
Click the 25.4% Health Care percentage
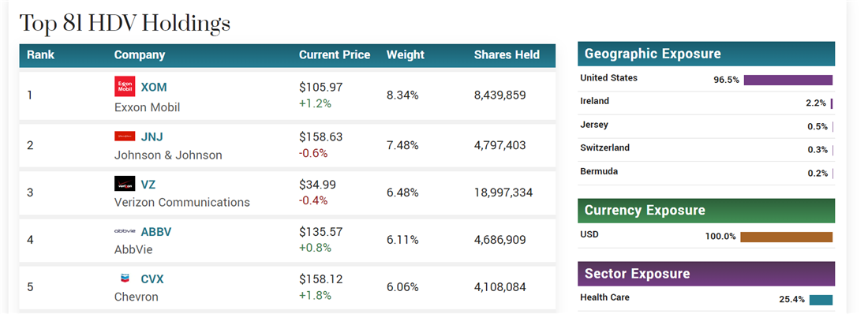pos(791,300)
